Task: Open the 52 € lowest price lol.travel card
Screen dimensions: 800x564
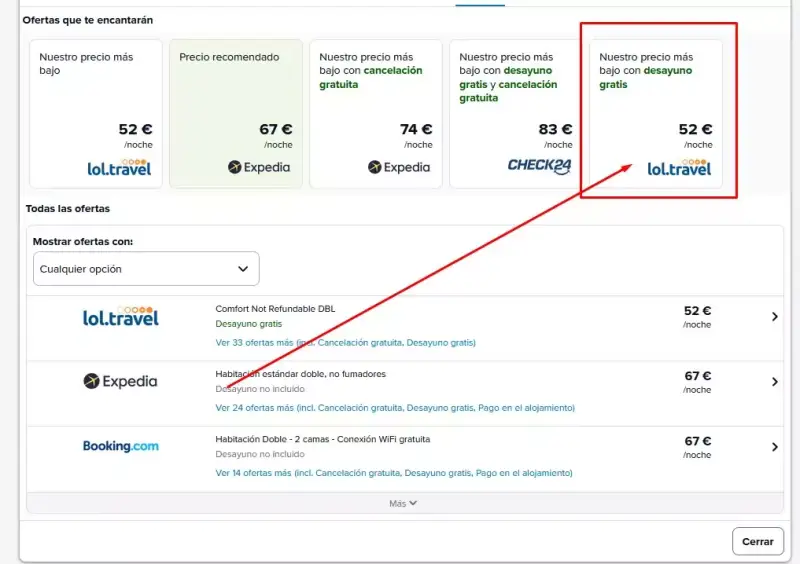Action: pyautogui.click(x=96, y=114)
